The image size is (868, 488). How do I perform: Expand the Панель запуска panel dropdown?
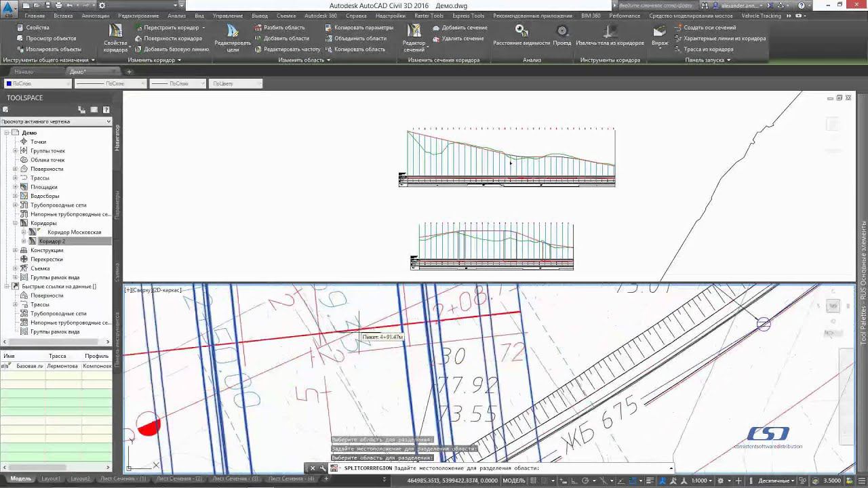(708, 60)
